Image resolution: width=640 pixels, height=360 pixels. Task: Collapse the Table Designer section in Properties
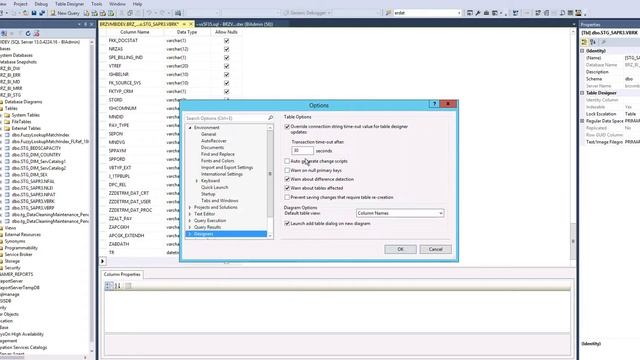click(582, 93)
